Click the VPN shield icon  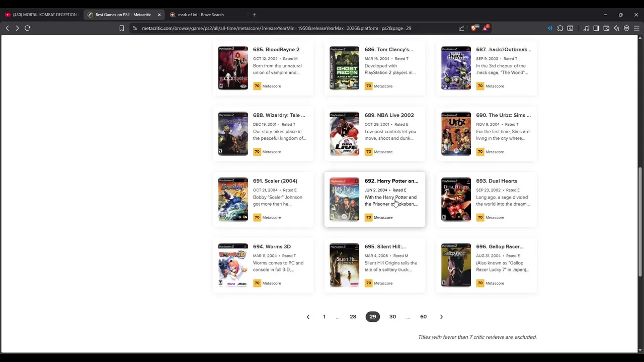pos(626,28)
